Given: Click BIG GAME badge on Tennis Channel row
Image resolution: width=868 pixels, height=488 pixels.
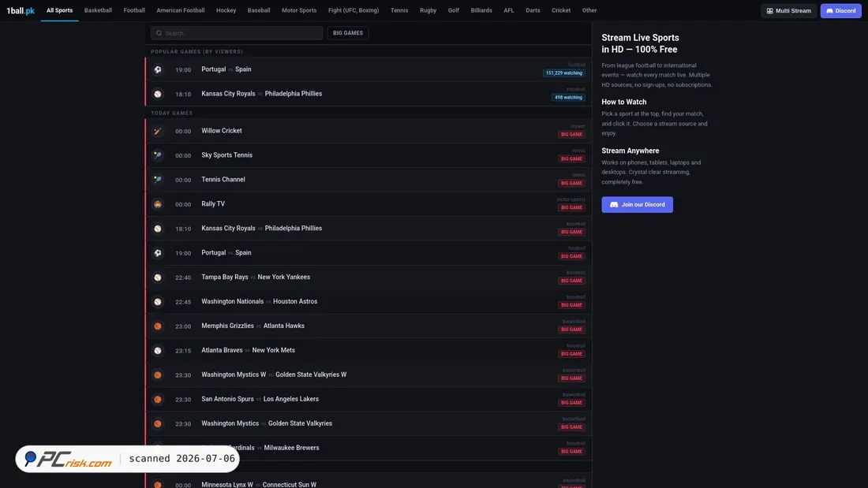Looking at the screenshot, I should pyautogui.click(x=571, y=183).
